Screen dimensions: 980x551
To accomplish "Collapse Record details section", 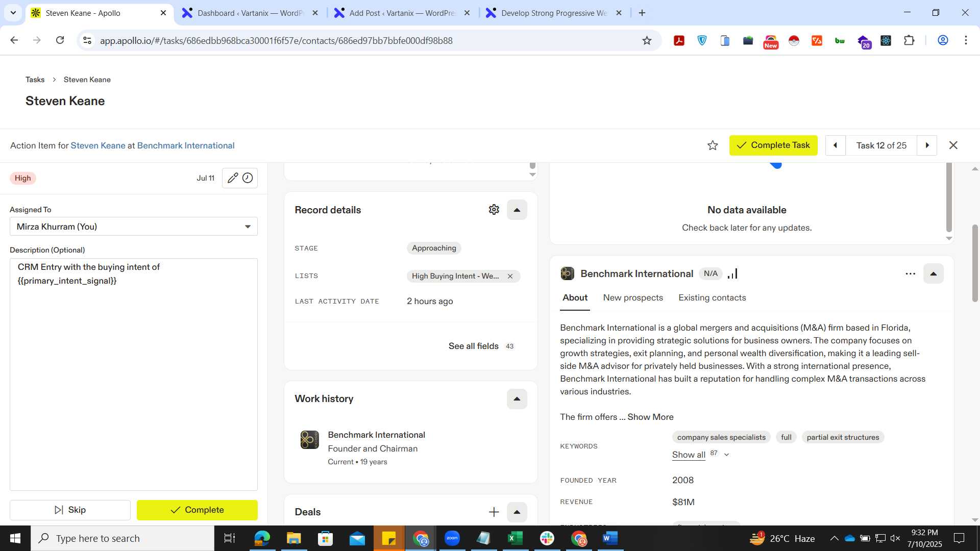I will click(x=517, y=210).
